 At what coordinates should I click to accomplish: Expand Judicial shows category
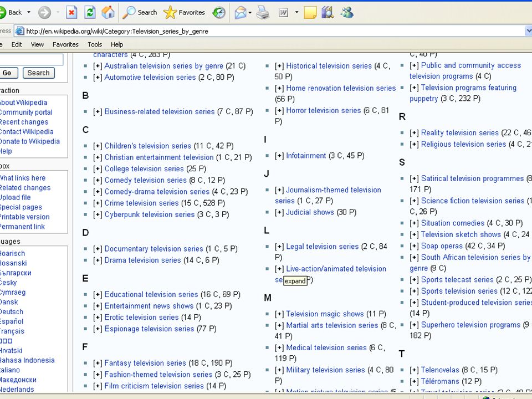tap(279, 212)
